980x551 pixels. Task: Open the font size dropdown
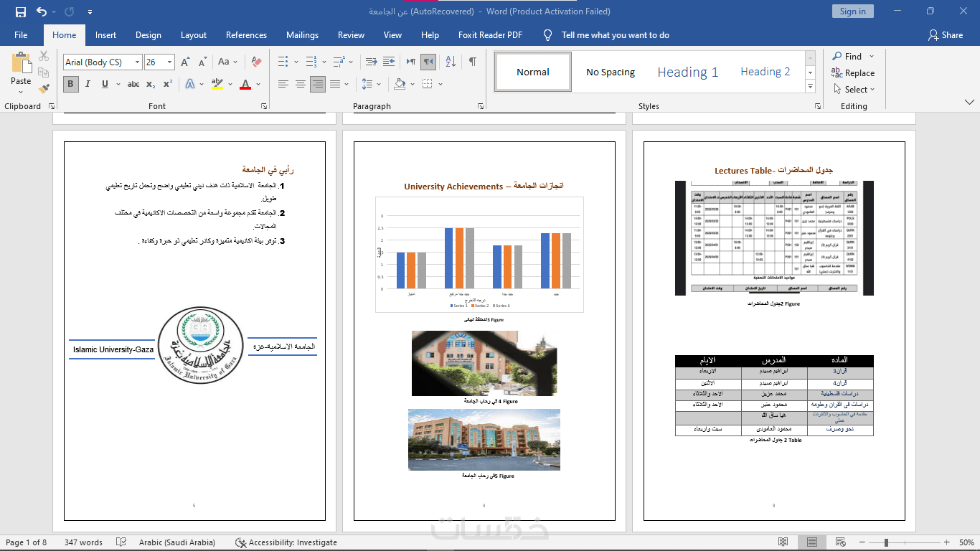169,62
